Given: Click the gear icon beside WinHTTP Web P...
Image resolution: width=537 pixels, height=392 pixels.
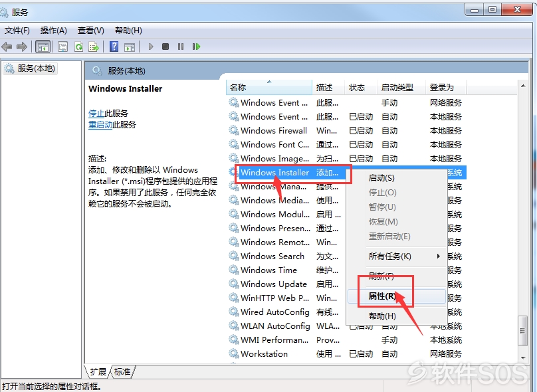Looking at the screenshot, I should coord(234,298).
